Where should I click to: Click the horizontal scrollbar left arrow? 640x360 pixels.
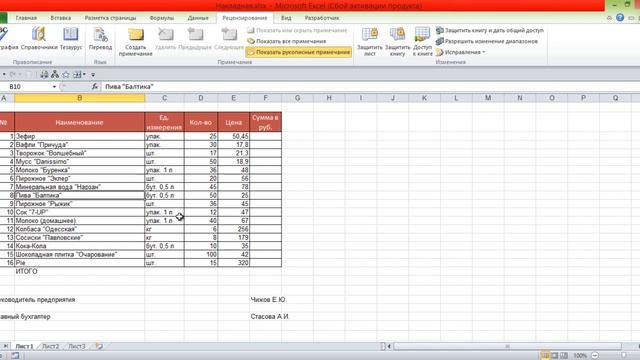tap(389, 346)
